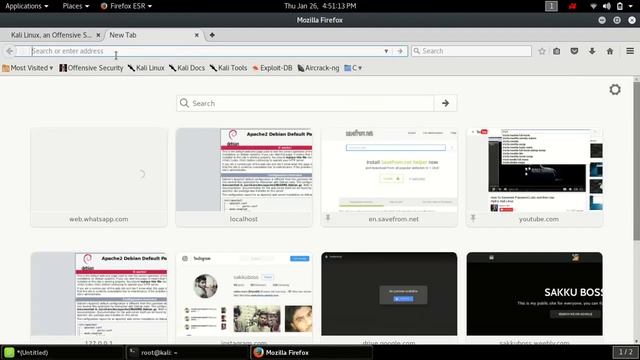Open the network Wi-Fi status icon
The height and width of the screenshot is (360, 640).
593,6
